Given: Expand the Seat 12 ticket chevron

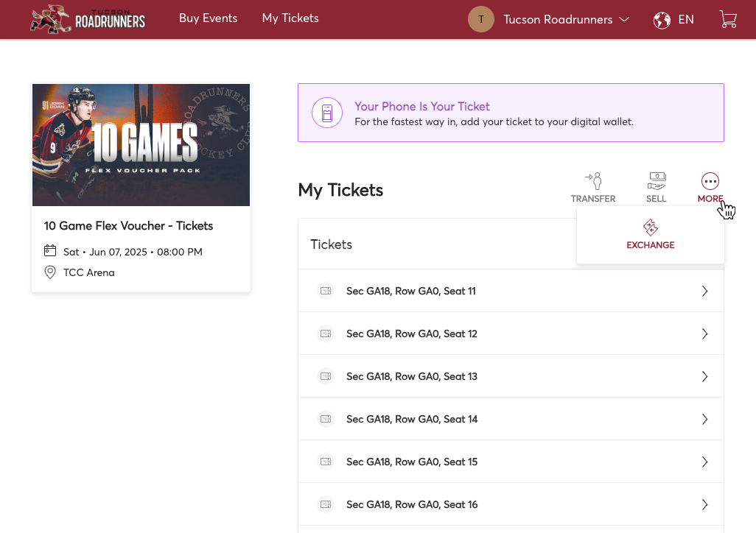Looking at the screenshot, I should point(705,333).
